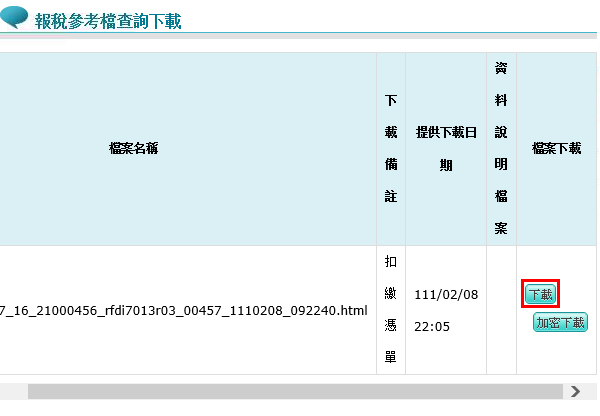Click the scrollbar track left of the arrow
Screen dimensions: 600x416
point(556,391)
